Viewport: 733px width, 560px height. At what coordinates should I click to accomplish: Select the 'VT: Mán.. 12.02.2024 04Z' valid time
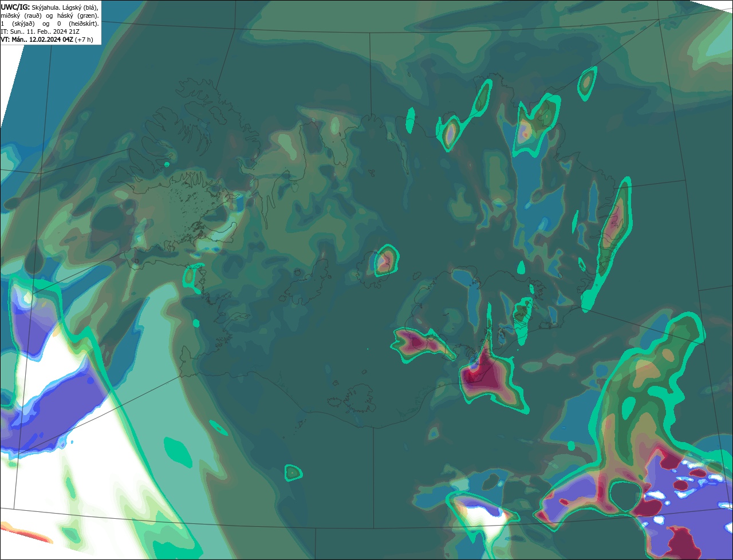tap(37, 40)
